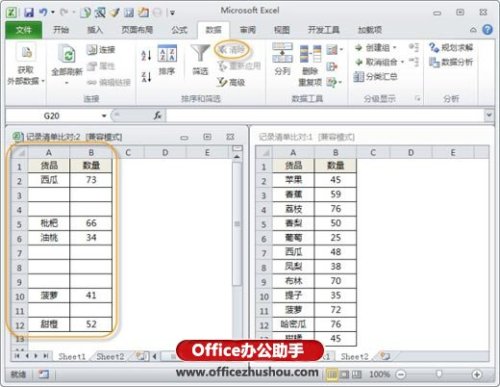Minimize the ribbon using the caret icon

tap(473, 30)
